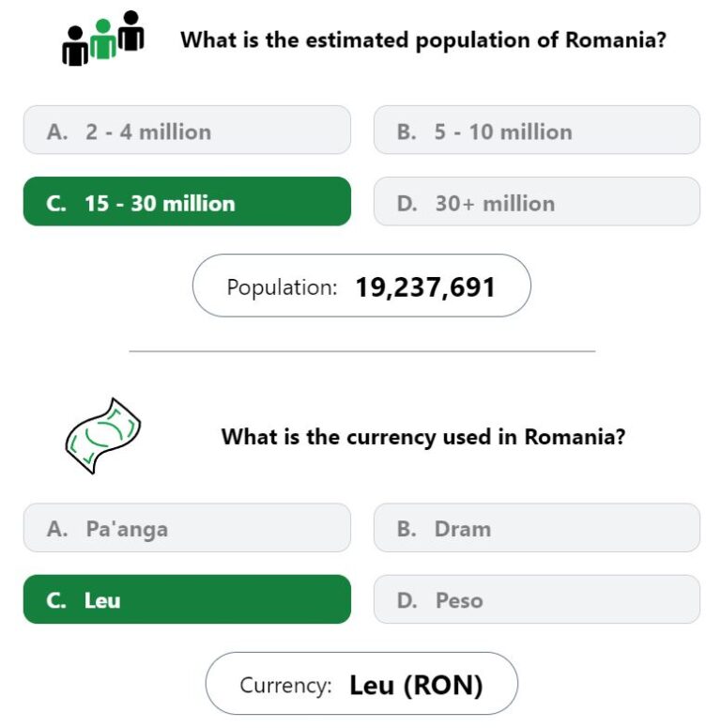
Task: Click the Population 19,237,691 result box
Action: (361, 286)
